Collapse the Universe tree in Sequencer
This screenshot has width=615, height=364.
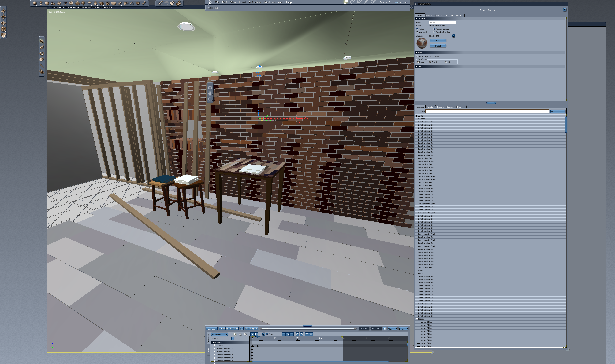(213, 342)
